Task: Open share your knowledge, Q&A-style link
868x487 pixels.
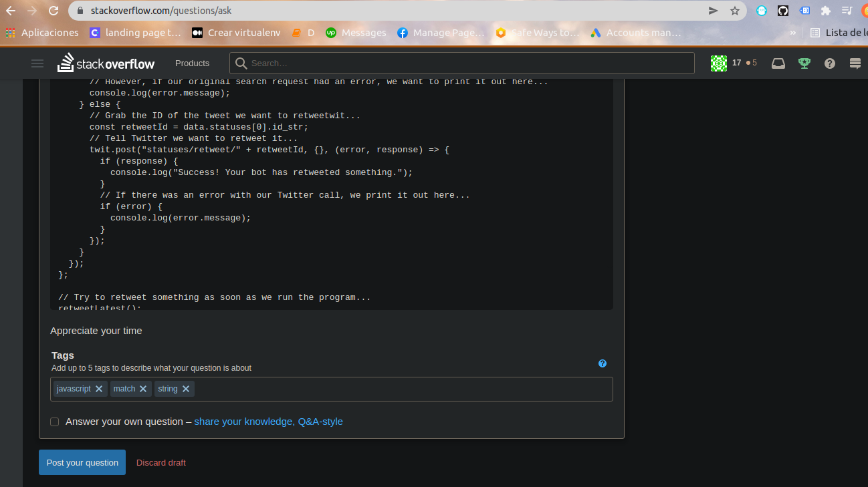Action: click(x=268, y=422)
